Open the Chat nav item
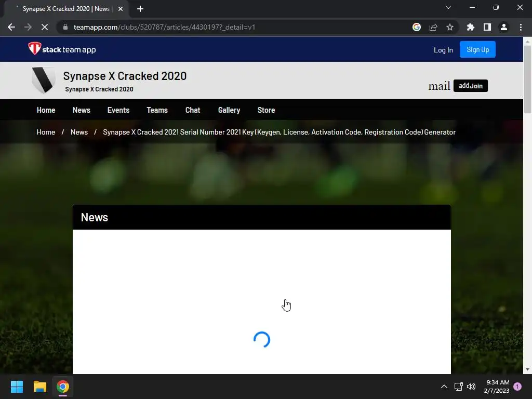Viewport: 532px width, 399px height. (193, 110)
